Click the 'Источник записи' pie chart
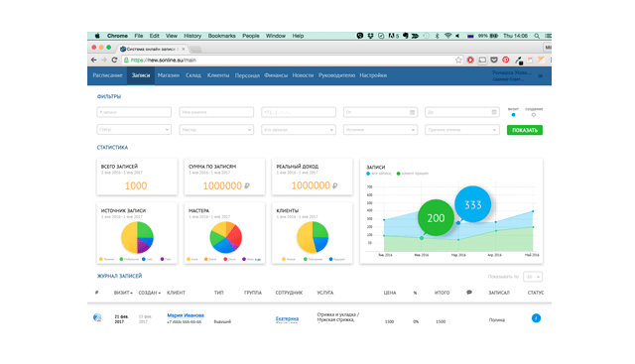The width and height of the screenshot is (635, 364). [137, 238]
